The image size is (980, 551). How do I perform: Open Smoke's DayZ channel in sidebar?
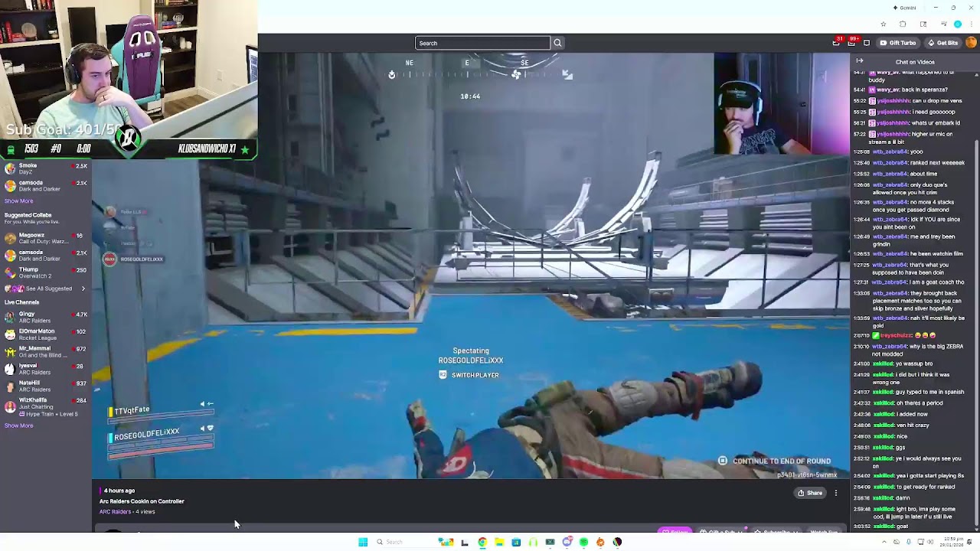tap(45, 169)
